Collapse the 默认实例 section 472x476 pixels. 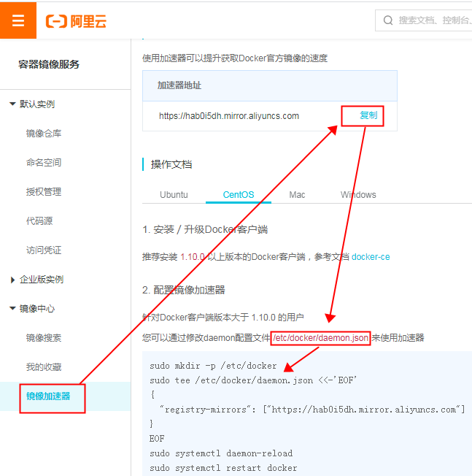coord(12,104)
